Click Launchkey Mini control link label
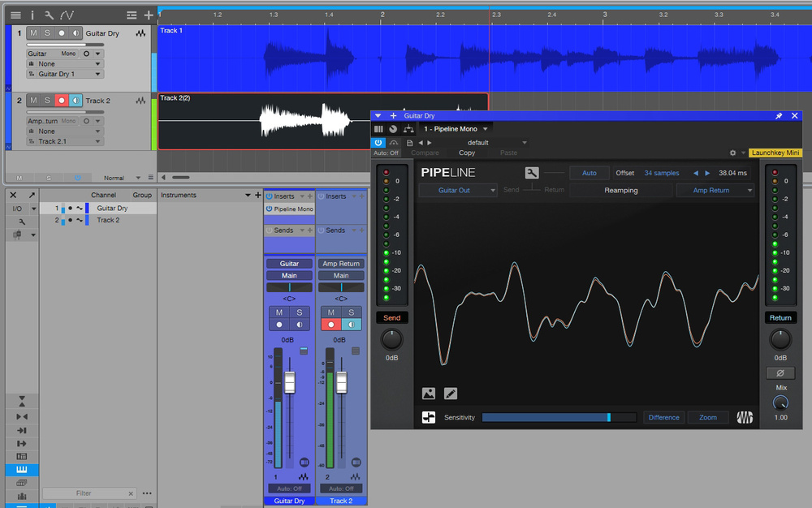This screenshot has width=812, height=508. point(775,153)
